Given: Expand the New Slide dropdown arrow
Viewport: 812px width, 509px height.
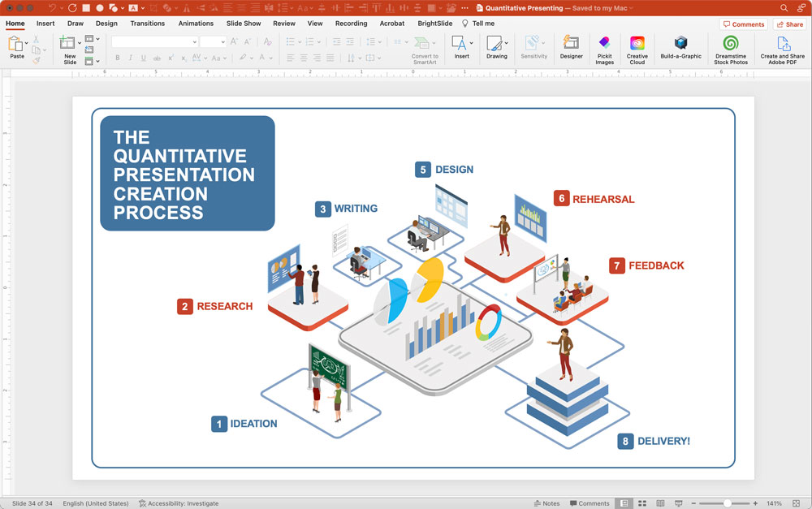Looking at the screenshot, I should (x=80, y=44).
